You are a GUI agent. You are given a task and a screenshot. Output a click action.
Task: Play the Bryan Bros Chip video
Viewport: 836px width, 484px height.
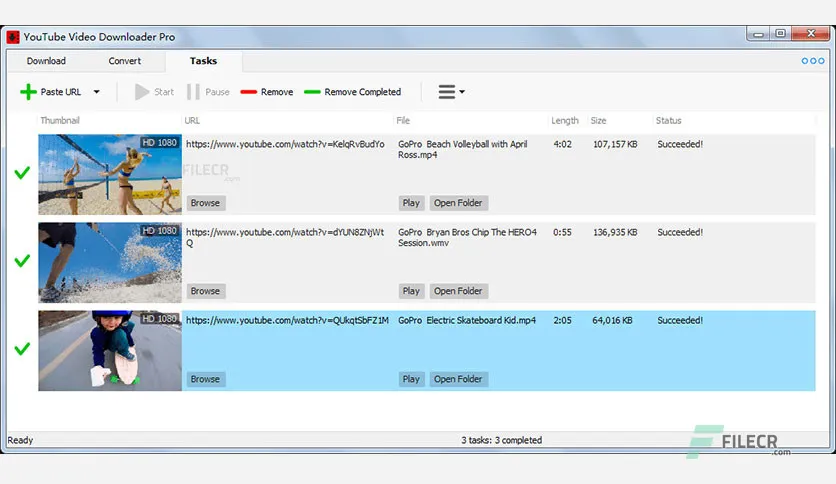(411, 291)
